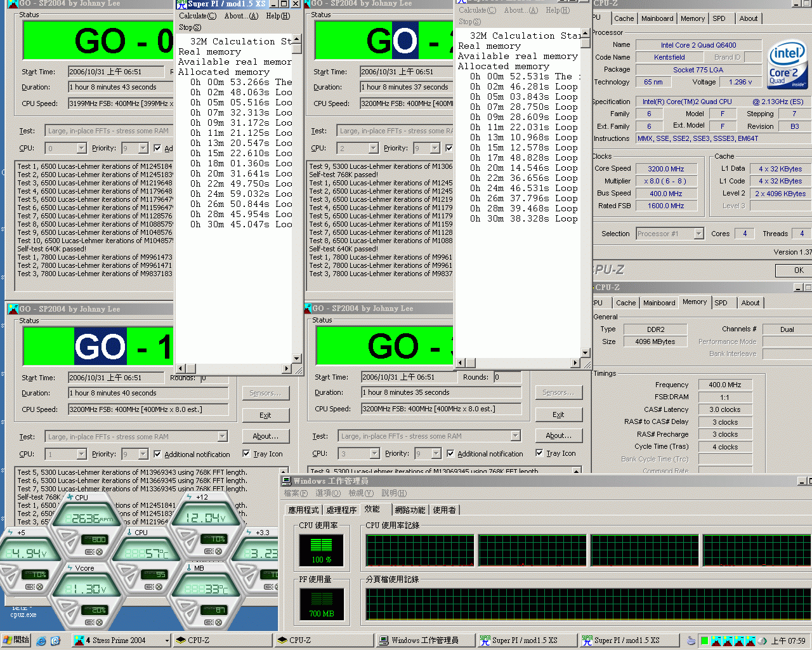The width and height of the screenshot is (812, 650).
Task: Open SPD tab in top CPU-Z window
Action: [719, 18]
